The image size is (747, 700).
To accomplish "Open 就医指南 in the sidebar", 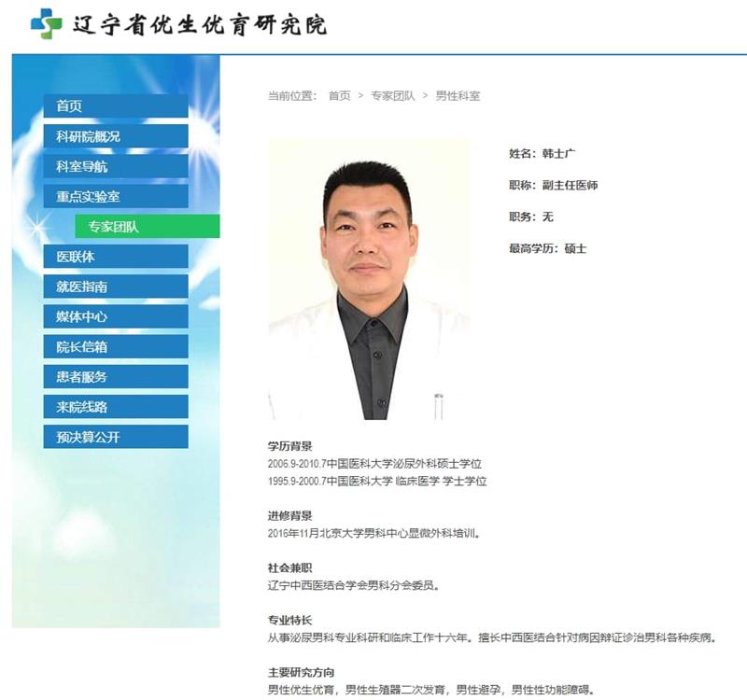I will click(116, 287).
